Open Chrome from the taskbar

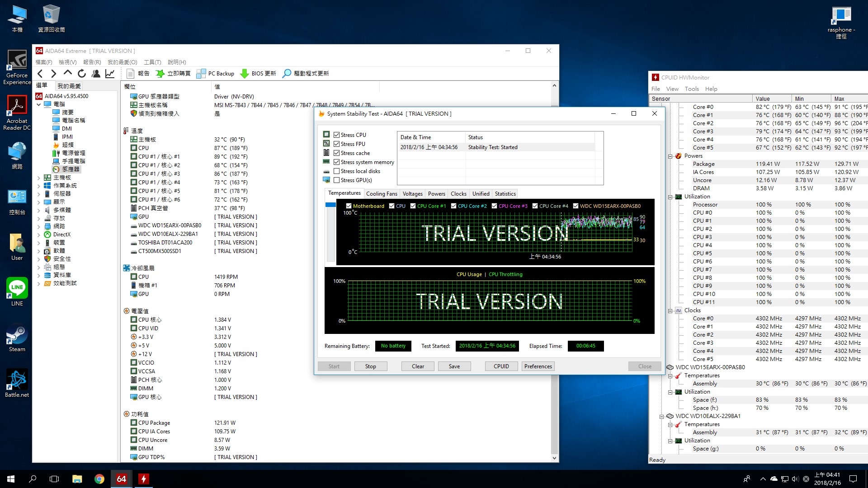(99, 479)
